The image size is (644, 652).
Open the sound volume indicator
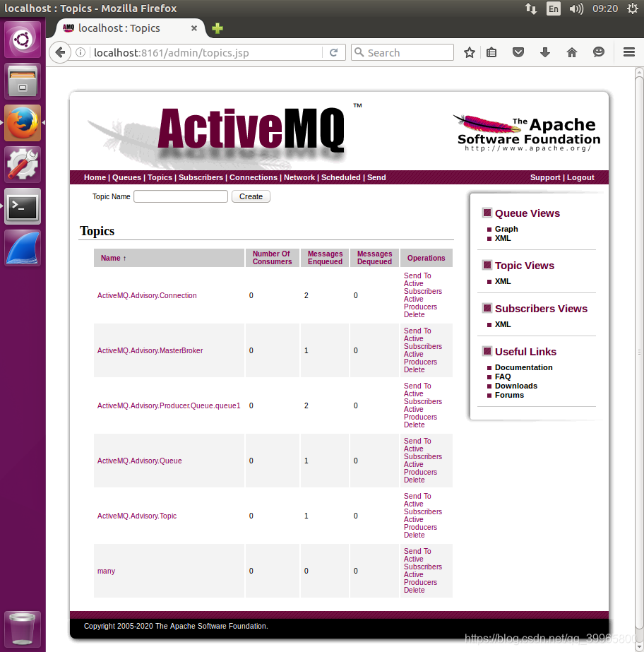[576, 8]
